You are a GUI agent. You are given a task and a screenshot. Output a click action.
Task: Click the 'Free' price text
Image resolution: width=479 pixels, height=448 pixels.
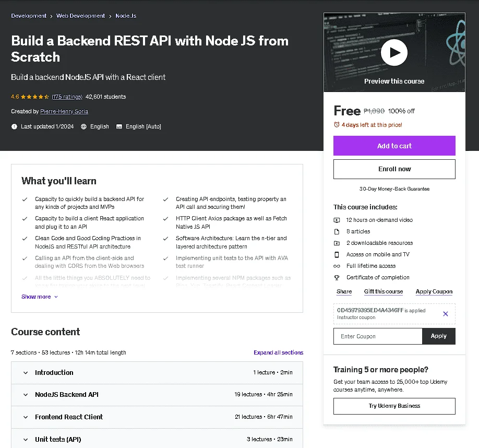(x=347, y=111)
